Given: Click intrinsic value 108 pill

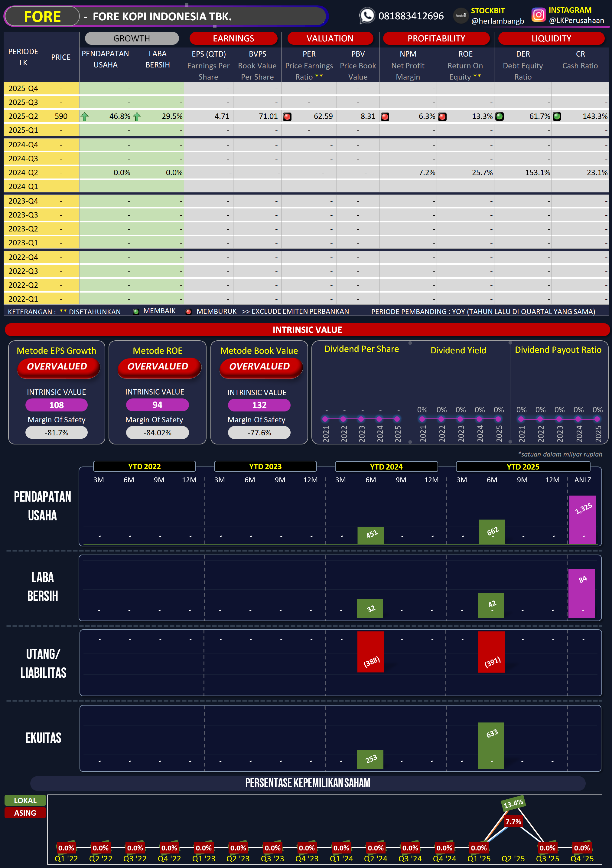Looking at the screenshot, I should click(x=56, y=405).
